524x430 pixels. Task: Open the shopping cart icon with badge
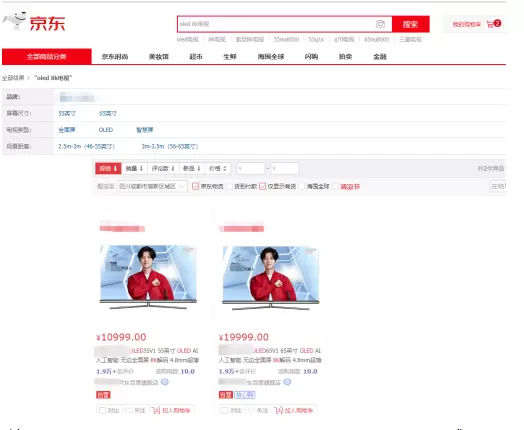pyautogui.click(x=494, y=24)
